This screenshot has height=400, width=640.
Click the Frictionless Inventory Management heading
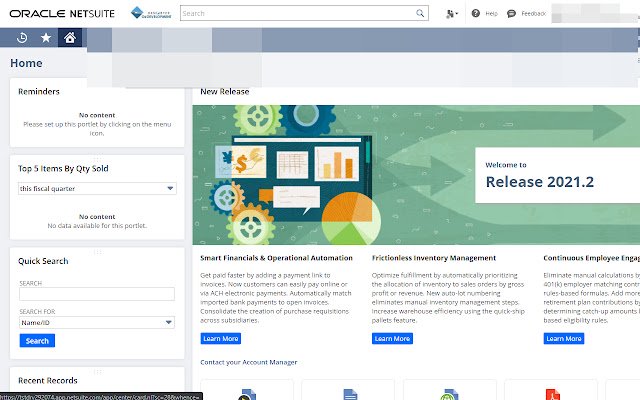(x=434, y=258)
